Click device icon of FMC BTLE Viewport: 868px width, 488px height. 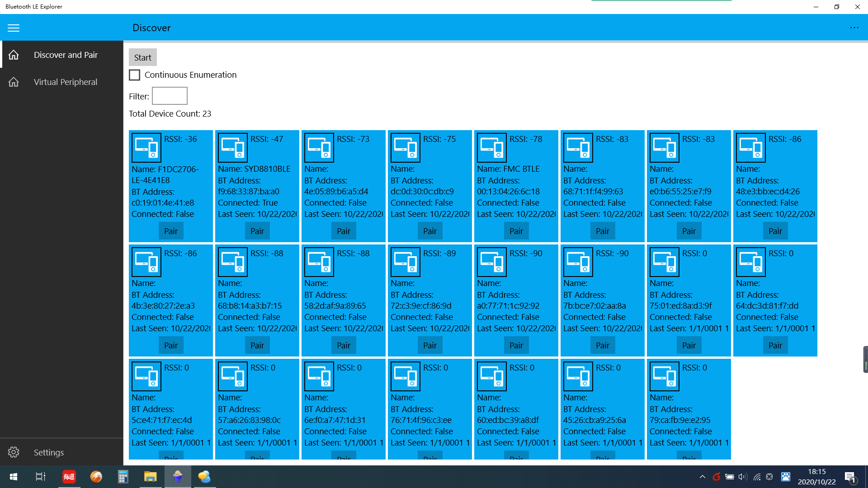point(492,148)
